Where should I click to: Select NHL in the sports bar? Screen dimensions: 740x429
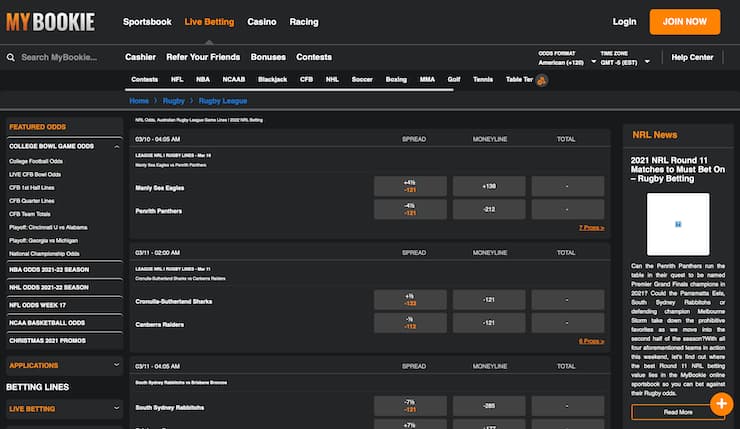point(332,79)
